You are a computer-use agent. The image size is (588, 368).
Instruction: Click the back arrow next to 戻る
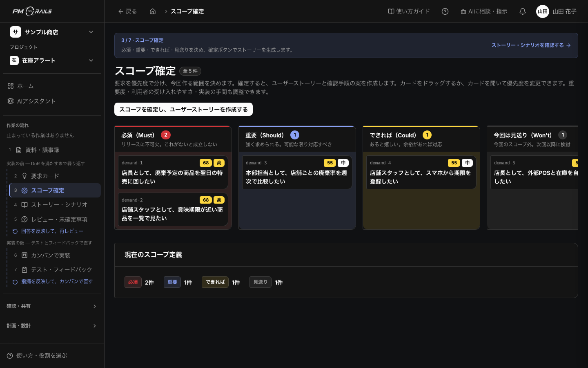point(120,11)
